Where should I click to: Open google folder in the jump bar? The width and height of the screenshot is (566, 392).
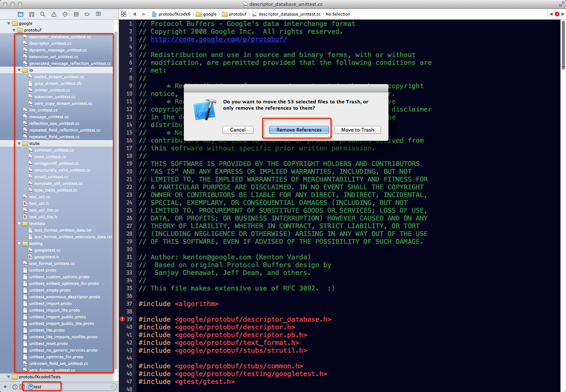click(206, 14)
